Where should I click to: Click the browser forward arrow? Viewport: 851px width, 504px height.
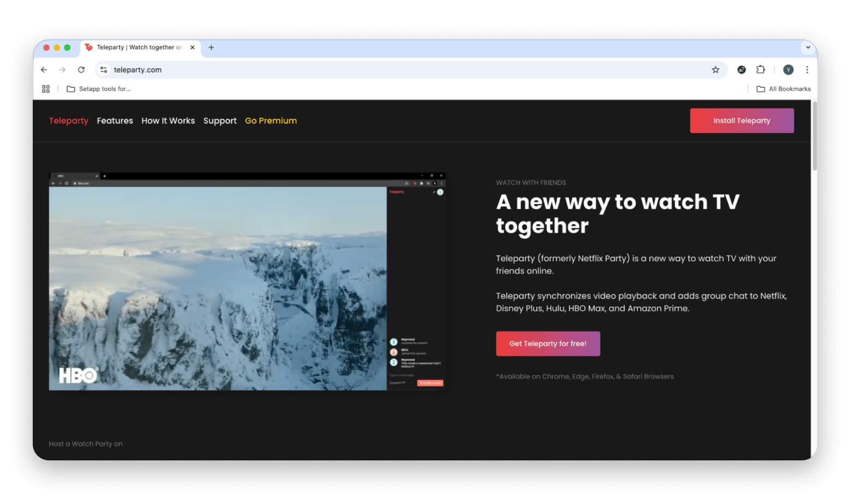(x=63, y=70)
